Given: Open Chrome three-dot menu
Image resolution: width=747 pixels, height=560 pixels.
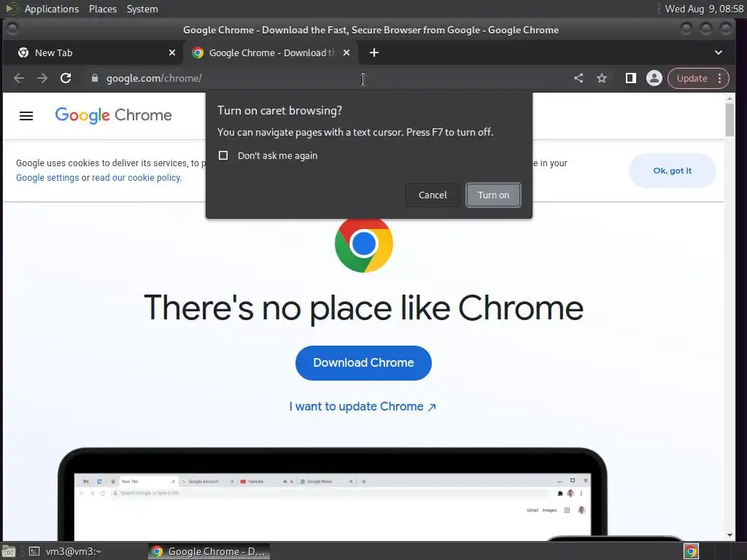Looking at the screenshot, I should coord(719,78).
